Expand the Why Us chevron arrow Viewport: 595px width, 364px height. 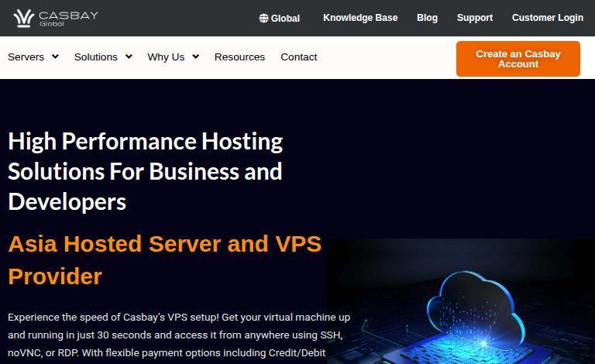pyautogui.click(x=196, y=57)
